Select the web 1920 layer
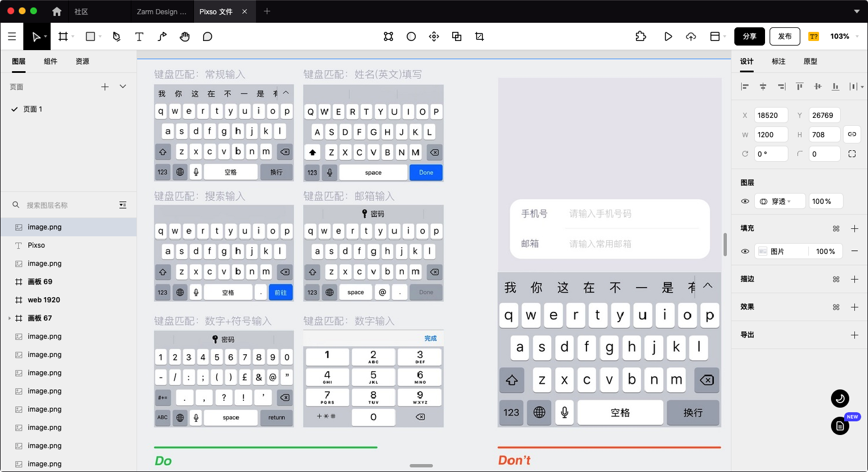 point(68,300)
